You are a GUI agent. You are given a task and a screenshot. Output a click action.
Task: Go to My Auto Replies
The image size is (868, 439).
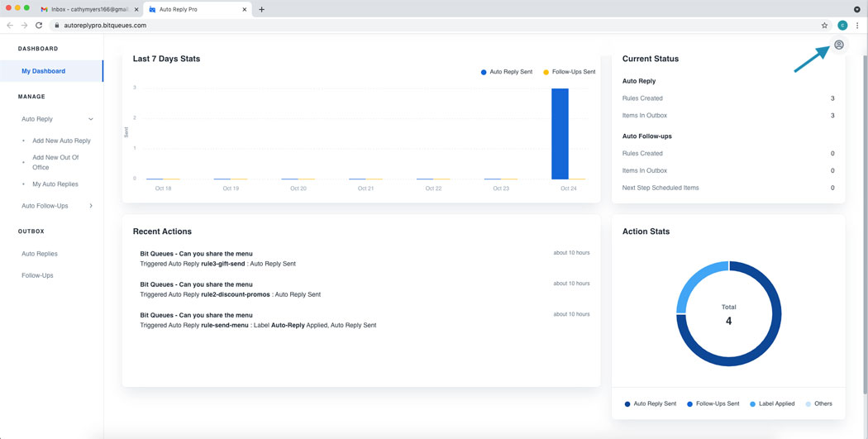point(55,184)
